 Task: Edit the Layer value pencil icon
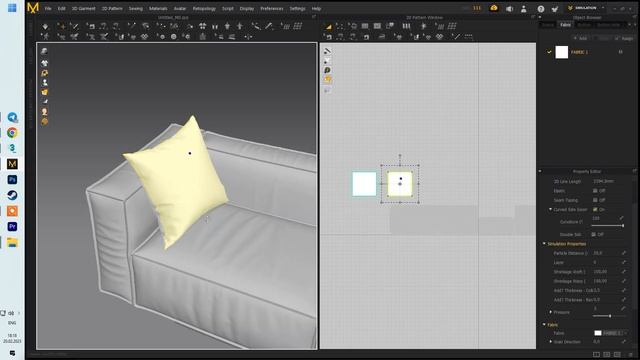pyautogui.click(x=624, y=262)
